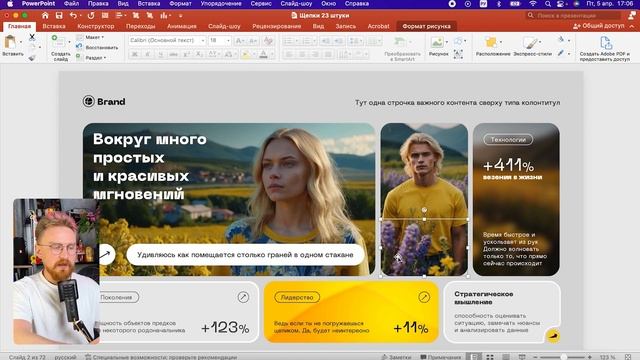
Task: Click Создать Adobe PDF и предоставить доступ
Action: point(604,49)
